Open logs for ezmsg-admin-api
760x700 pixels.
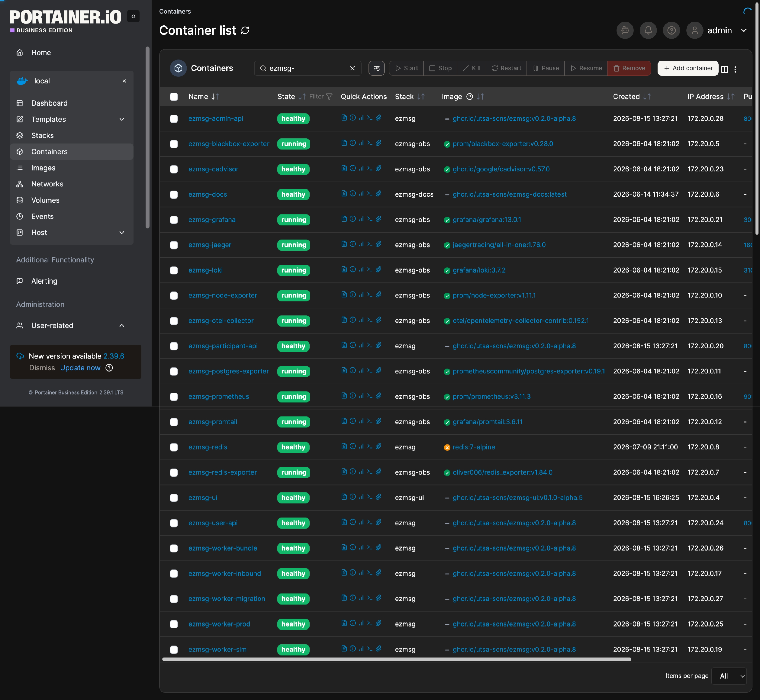pyautogui.click(x=344, y=118)
